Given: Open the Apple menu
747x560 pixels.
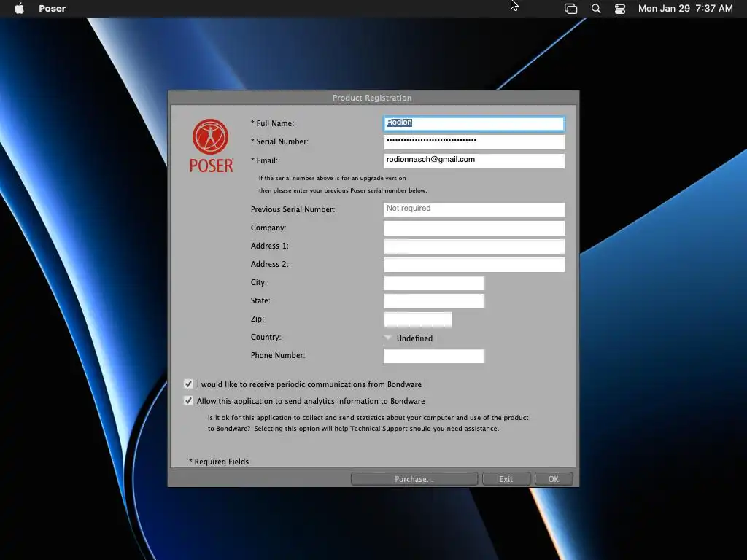Looking at the screenshot, I should [19, 9].
